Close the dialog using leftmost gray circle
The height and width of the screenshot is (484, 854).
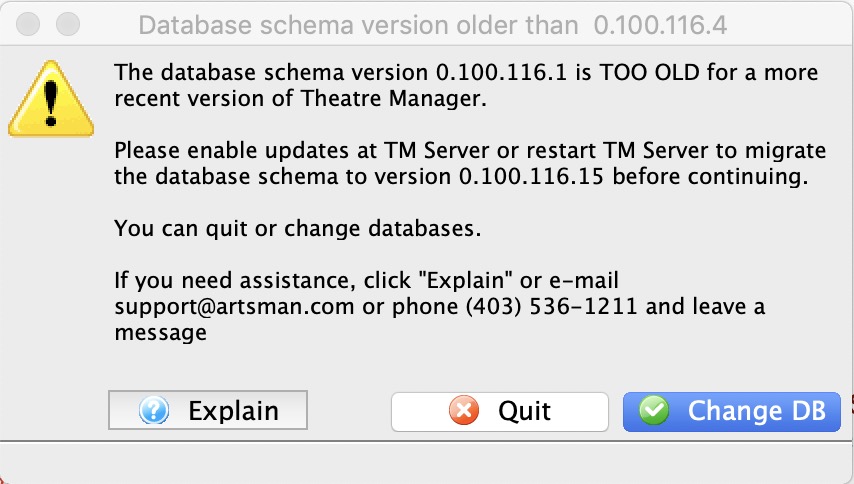tap(28, 24)
